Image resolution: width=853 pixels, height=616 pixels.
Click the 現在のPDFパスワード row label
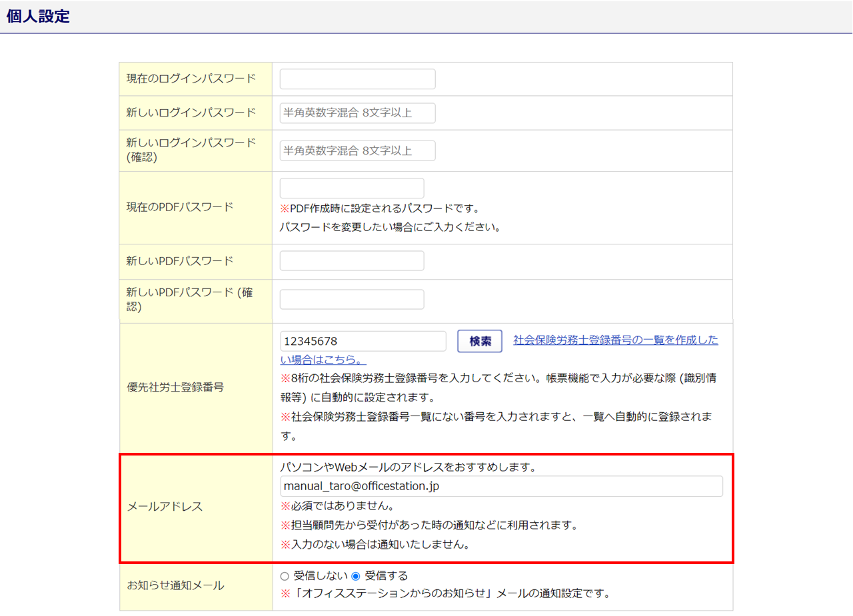180,207
